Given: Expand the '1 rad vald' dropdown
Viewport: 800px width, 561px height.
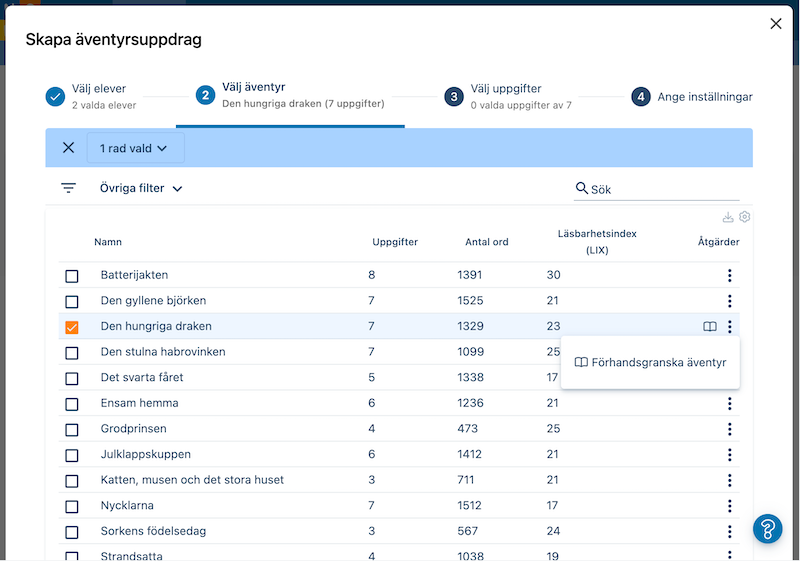Looking at the screenshot, I should pyautogui.click(x=135, y=148).
